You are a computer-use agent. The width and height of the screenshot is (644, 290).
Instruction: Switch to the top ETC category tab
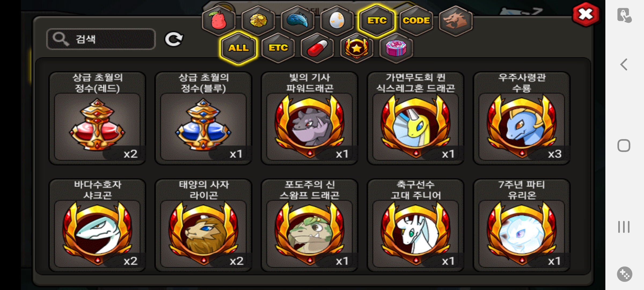[377, 21]
